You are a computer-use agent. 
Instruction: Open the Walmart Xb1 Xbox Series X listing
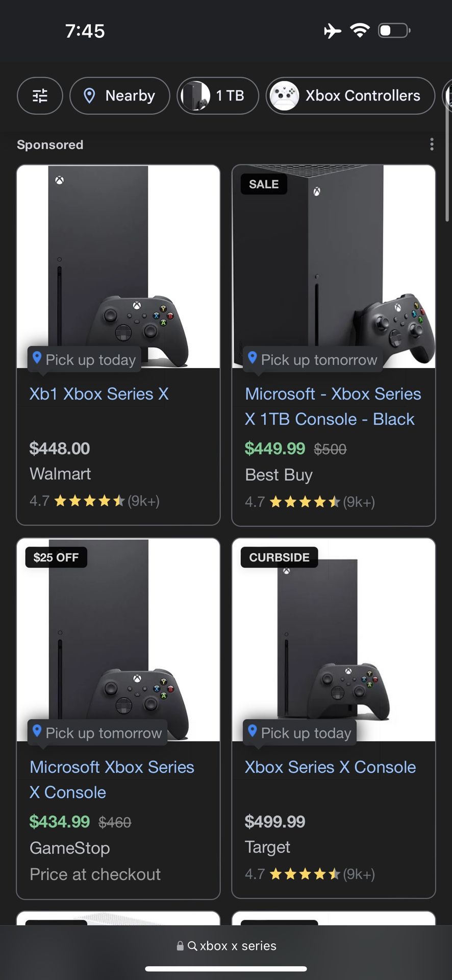[98, 394]
